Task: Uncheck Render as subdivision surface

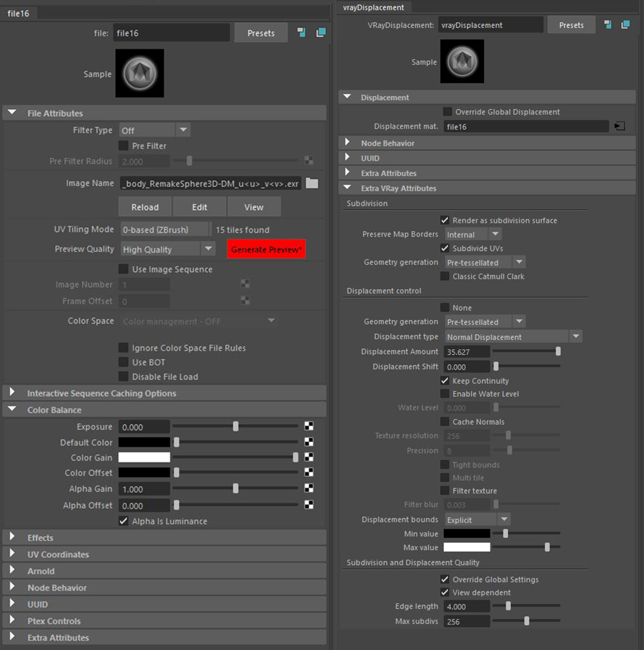Action: tap(445, 220)
